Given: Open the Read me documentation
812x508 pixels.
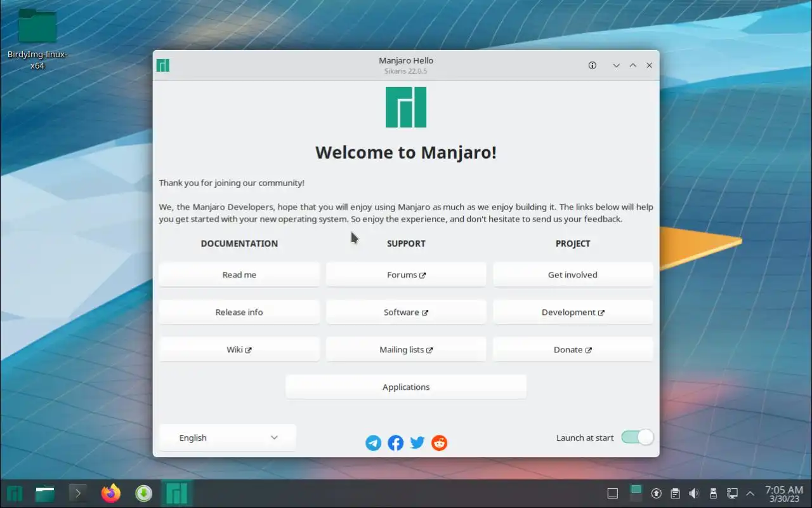Looking at the screenshot, I should 239,275.
